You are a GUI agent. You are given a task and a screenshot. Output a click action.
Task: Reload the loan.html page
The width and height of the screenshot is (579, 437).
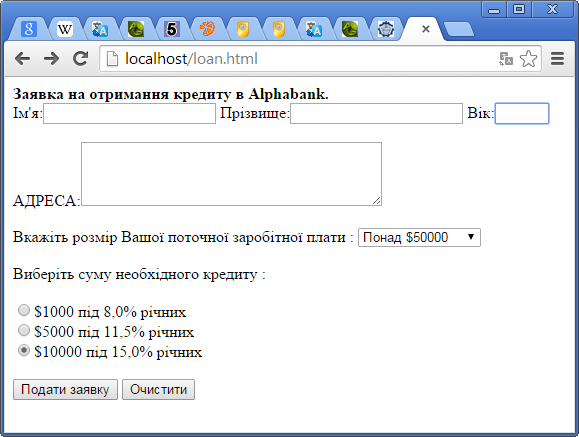pyautogui.click(x=80, y=58)
